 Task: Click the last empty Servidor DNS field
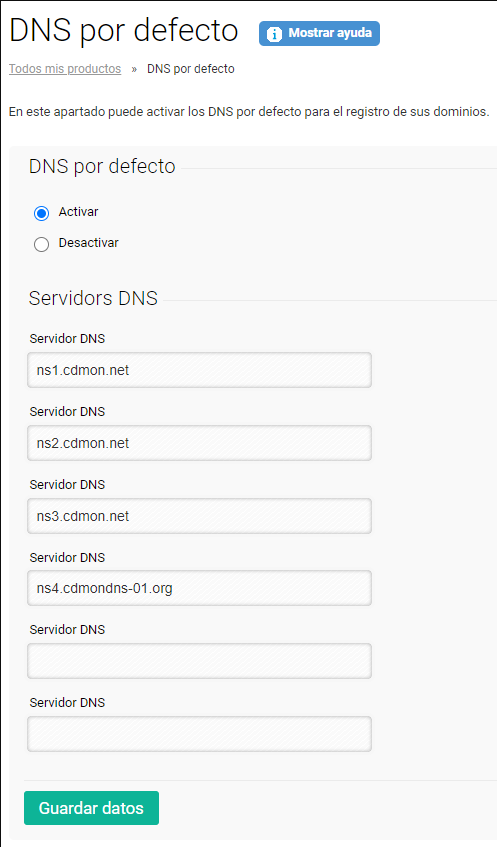pyautogui.click(x=199, y=734)
